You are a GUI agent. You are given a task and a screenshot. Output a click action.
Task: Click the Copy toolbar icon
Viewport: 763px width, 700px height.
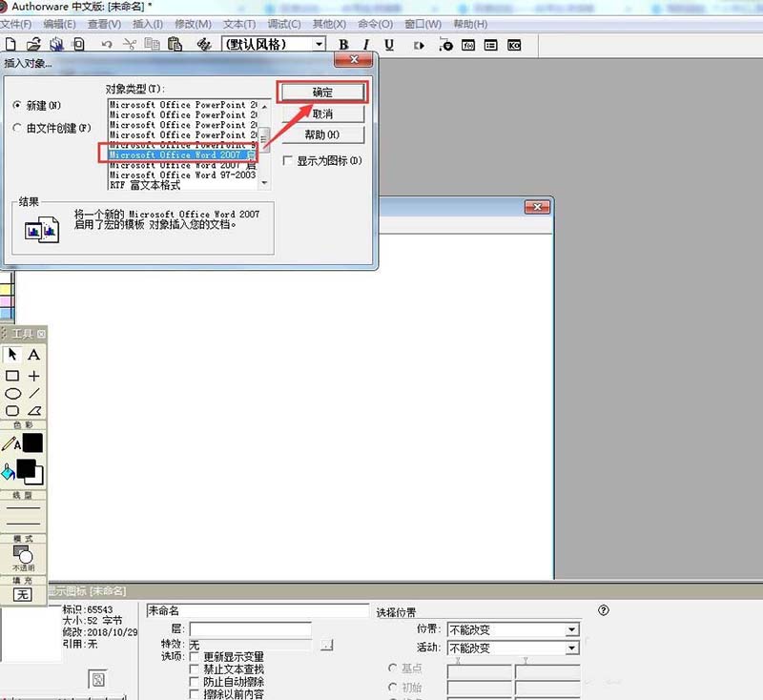(153, 45)
